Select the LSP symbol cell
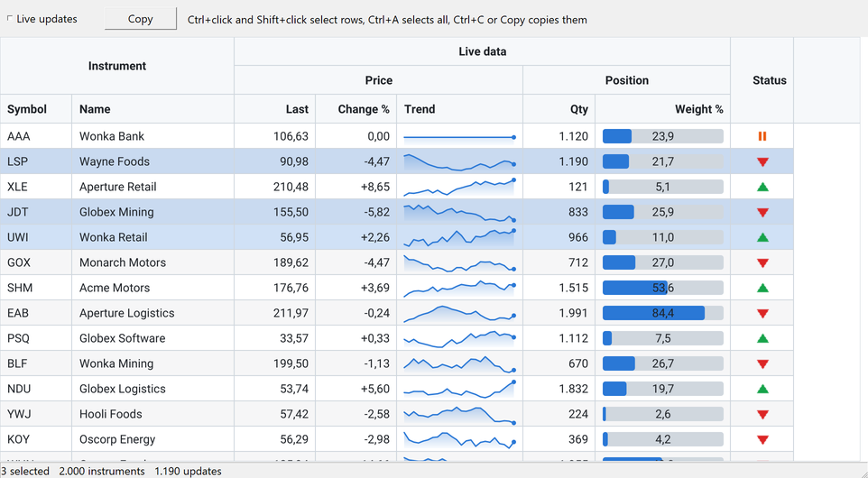Image resolution: width=868 pixels, height=478 pixels. [36, 161]
